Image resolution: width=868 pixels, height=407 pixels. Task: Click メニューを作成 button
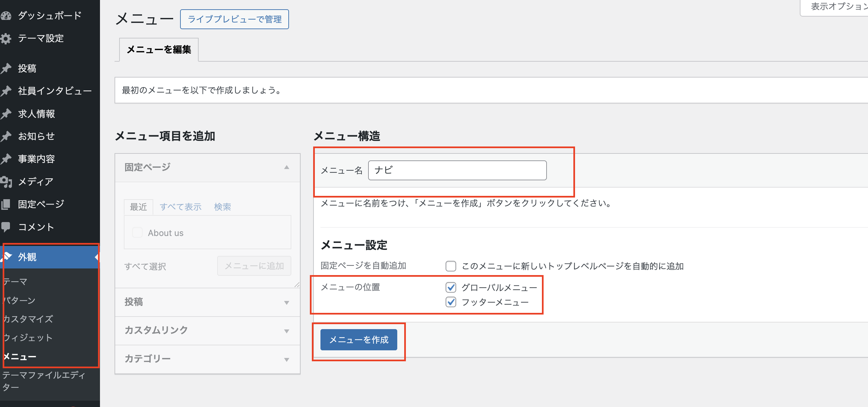coord(359,340)
